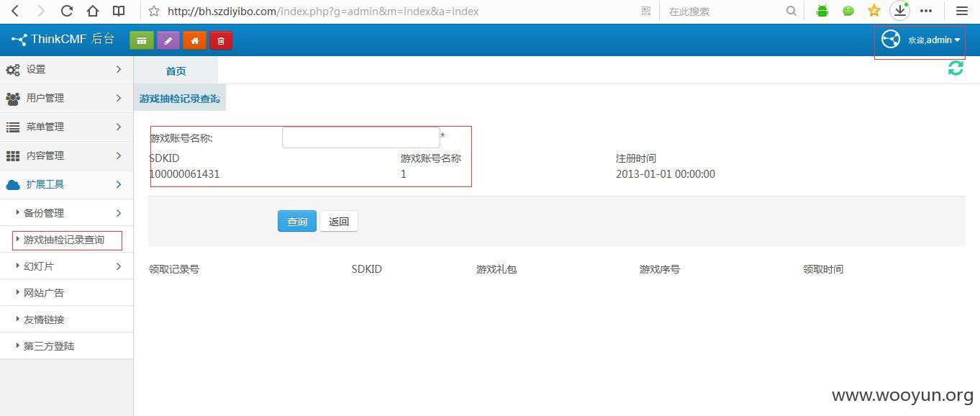
Task: Start a search with the magnifier icon
Action: 791,11
